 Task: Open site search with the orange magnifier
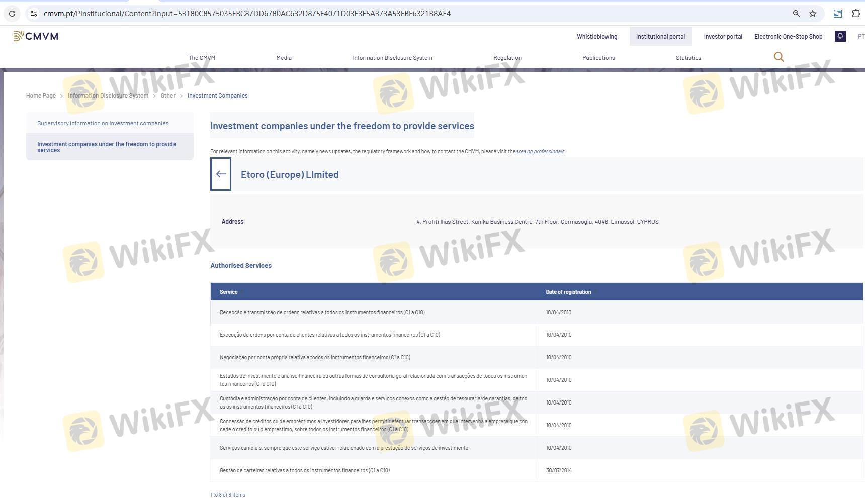(x=778, y=57)
